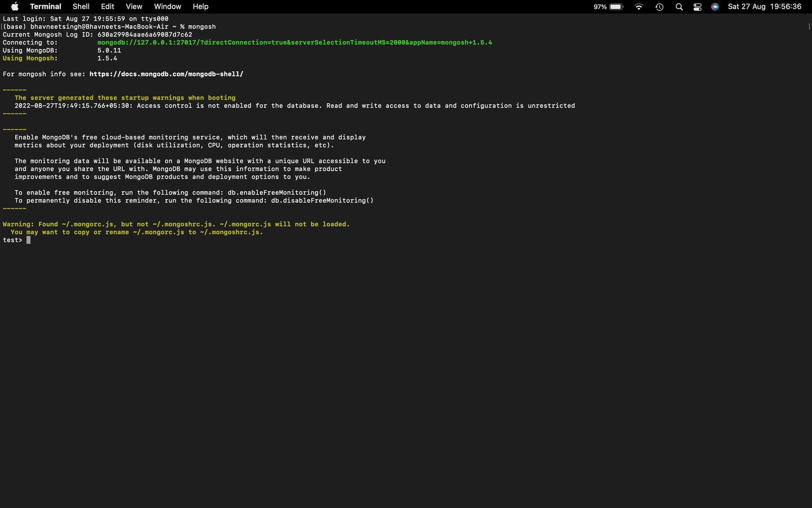Click the date and time clock
812x508 pixels.
click(764, 7)
